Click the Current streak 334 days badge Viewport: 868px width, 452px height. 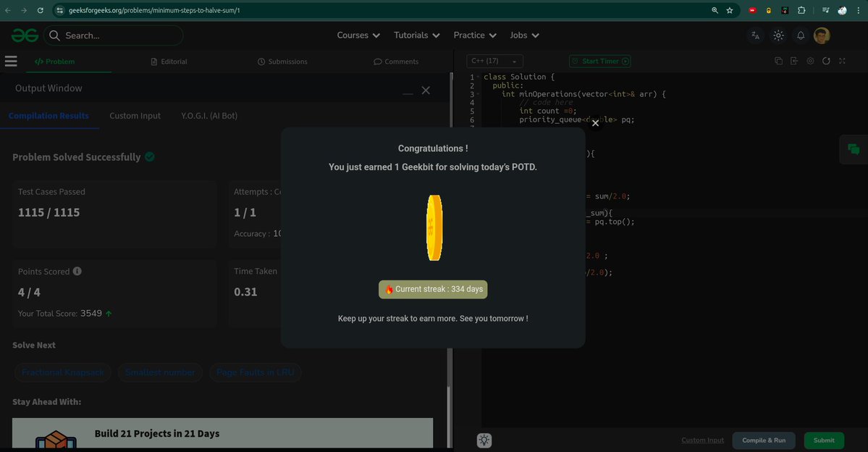click(433, 289)
